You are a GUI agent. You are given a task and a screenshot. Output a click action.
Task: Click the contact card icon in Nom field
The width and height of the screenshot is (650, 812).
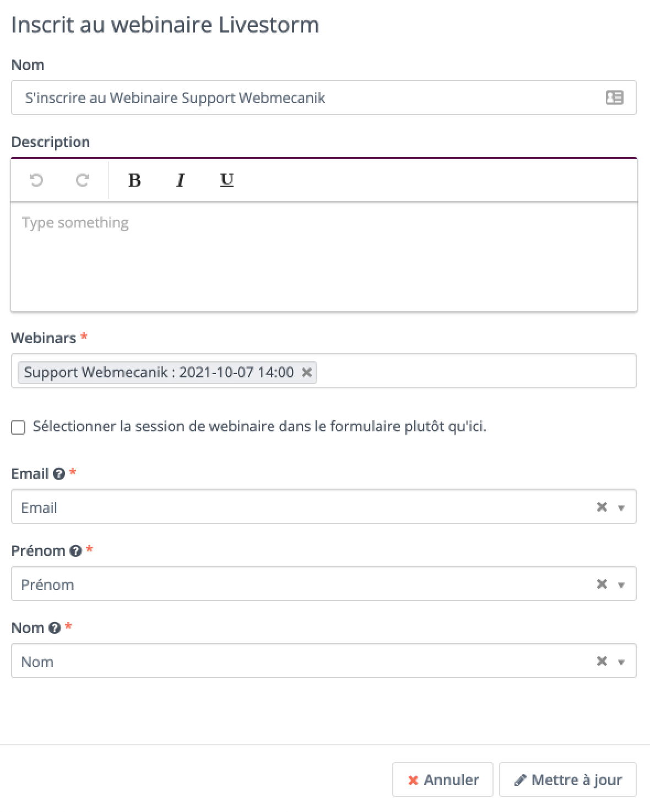(x=615, y=98)
